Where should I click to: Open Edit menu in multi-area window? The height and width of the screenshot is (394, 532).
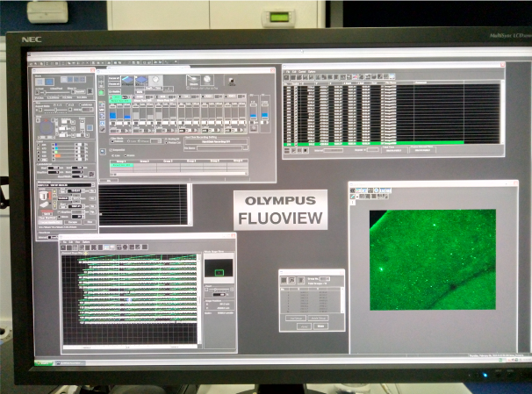coord(294,72)
